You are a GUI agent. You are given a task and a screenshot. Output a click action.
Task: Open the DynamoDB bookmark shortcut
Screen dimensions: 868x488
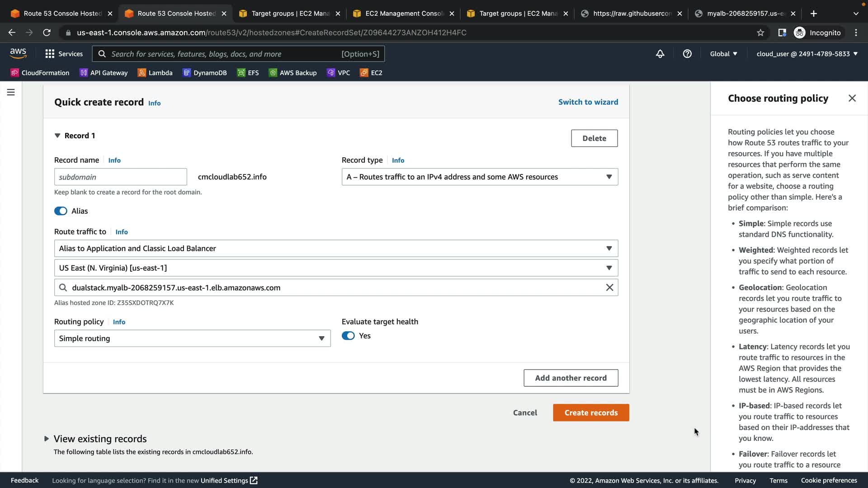205,73
